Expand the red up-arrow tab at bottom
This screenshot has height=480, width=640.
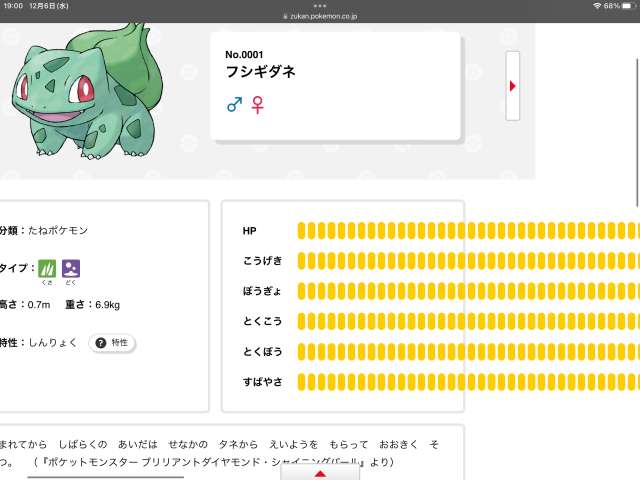click(x=320, y=473)
